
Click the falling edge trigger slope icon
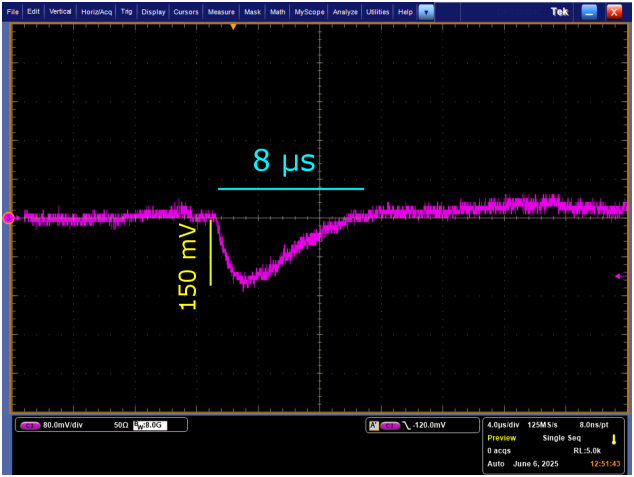pyautogui.click(x=408, y=425)
